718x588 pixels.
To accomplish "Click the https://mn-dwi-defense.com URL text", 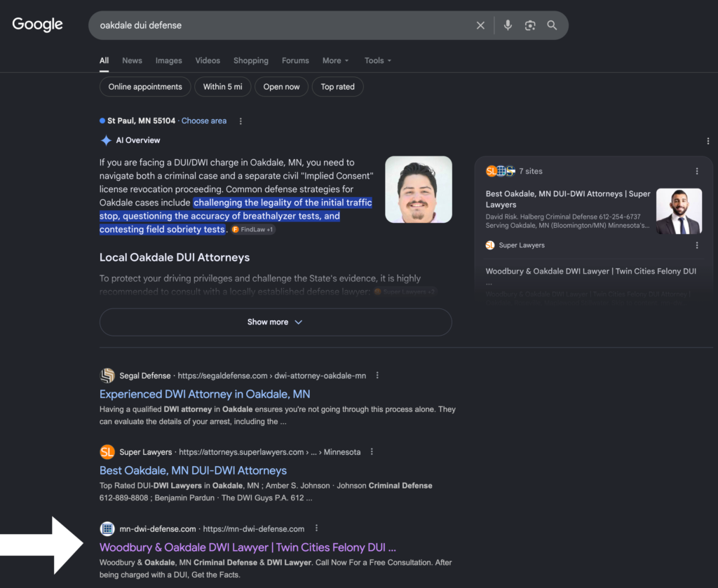I will 254,529.
